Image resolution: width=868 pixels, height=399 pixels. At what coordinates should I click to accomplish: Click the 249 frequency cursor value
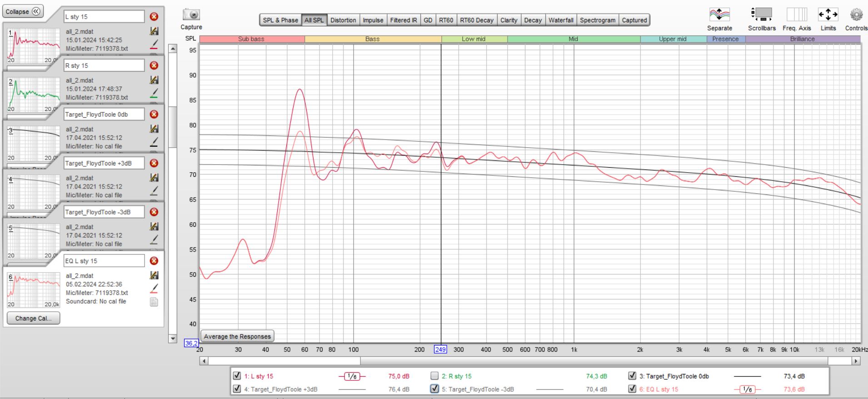pos(440,349)
